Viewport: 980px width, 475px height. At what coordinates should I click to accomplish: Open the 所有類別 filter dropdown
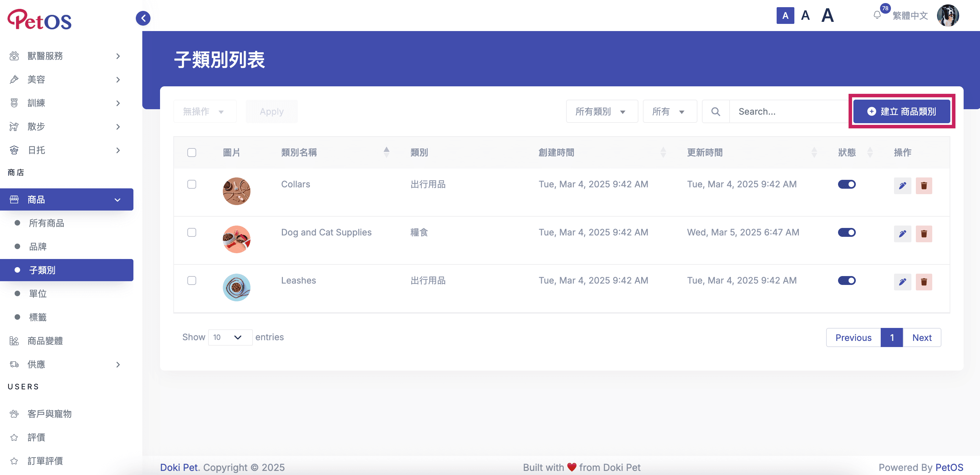[602, 112]
